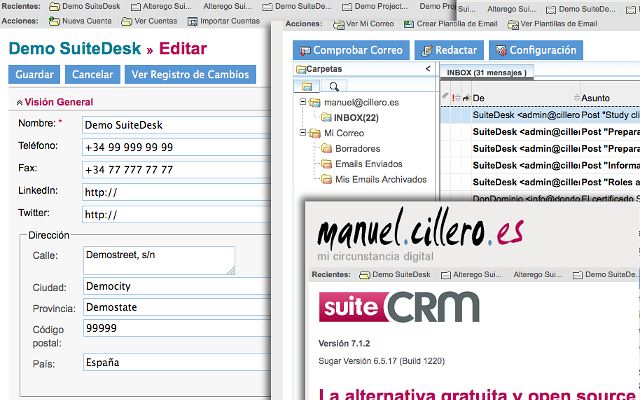Open Ver Registro de Cambios

pyautogui.click(x=190, y=74)
